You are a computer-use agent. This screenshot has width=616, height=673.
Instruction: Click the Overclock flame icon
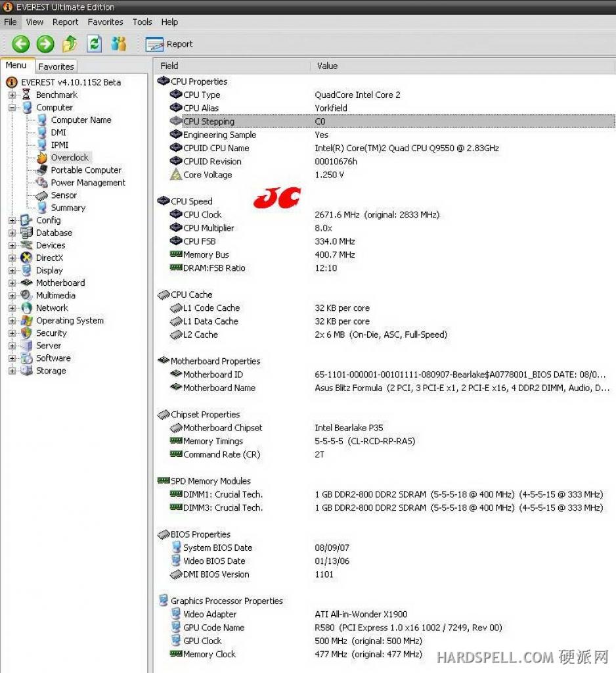tap(42, 157)
